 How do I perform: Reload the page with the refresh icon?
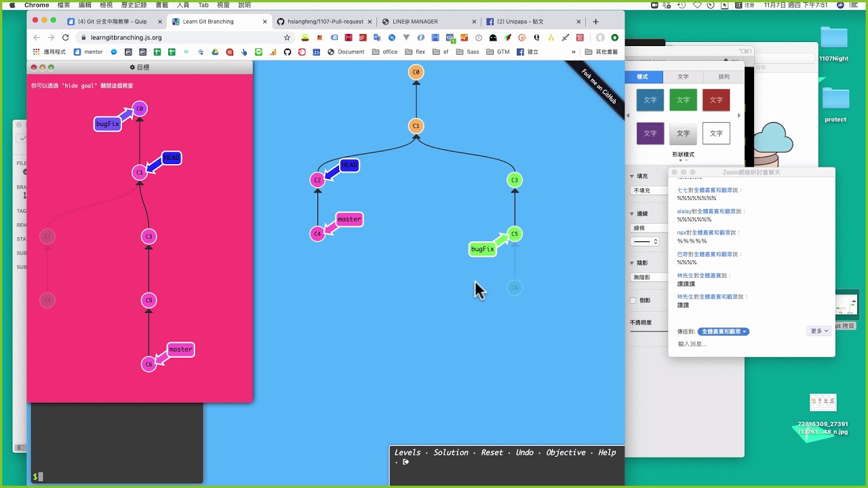click(66, 38)
